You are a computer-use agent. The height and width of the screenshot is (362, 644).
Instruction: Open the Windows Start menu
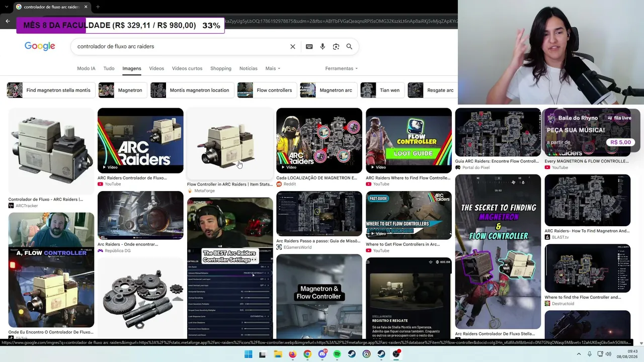pos(248,354)
